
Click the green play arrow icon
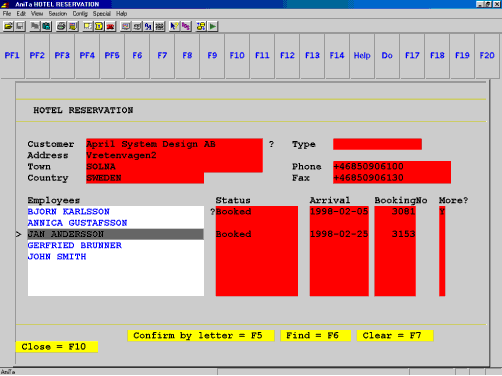tap(213, 26)
